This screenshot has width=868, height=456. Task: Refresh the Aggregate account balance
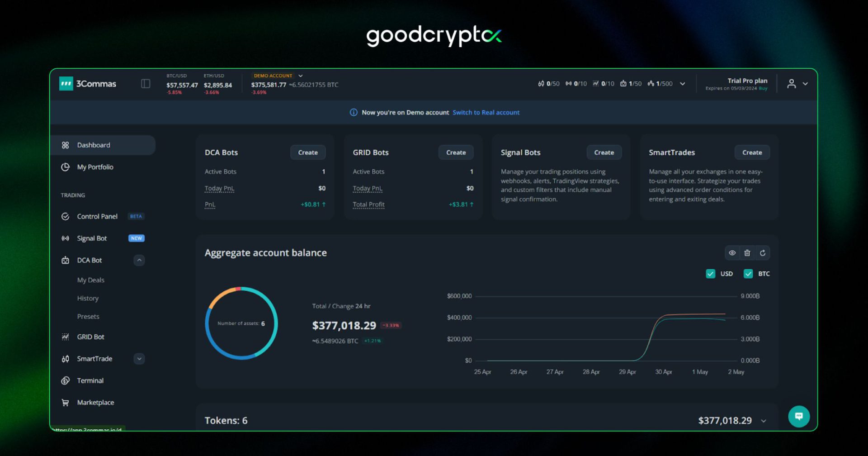[x=763, y=253]
